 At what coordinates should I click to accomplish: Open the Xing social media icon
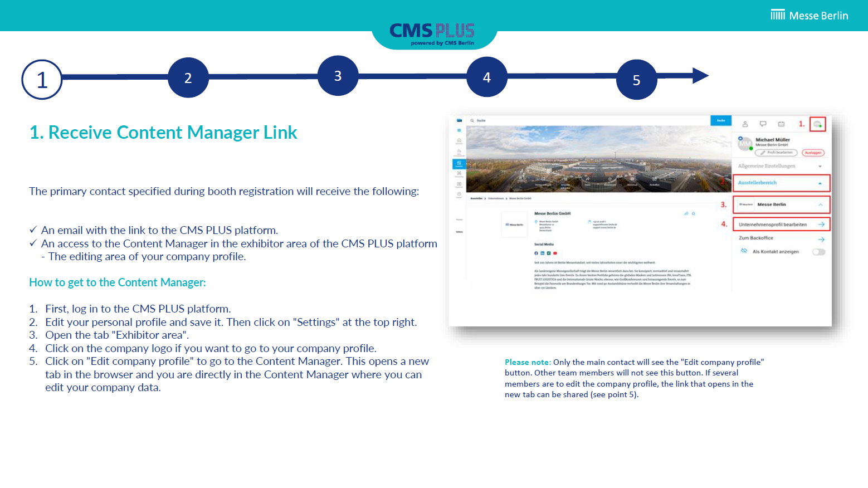tap(549, 253)
